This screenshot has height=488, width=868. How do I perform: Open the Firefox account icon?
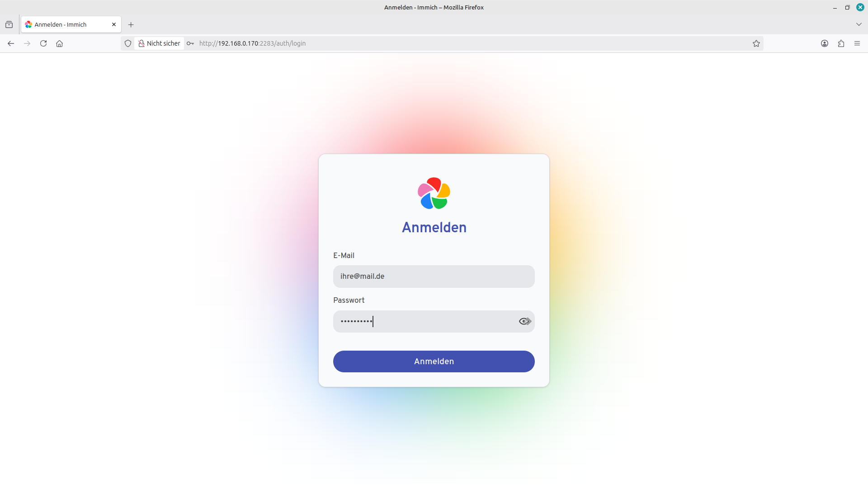click(x=825, y=43)
